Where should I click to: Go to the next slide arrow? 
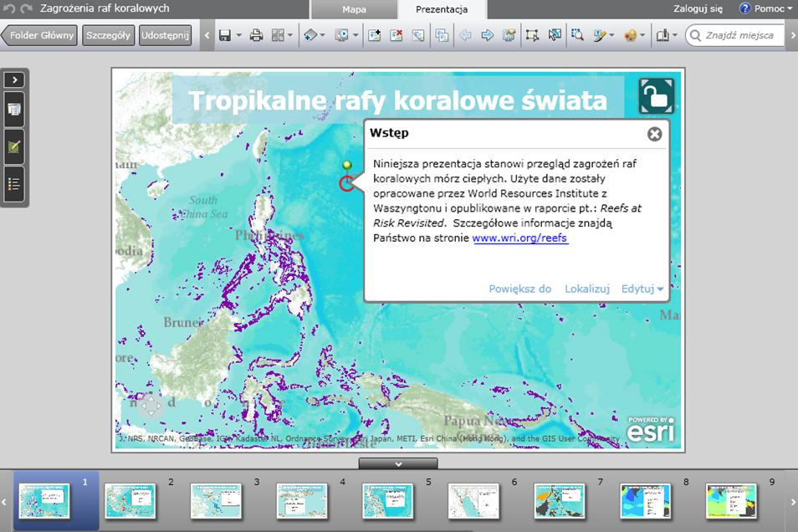click(487, 36)
